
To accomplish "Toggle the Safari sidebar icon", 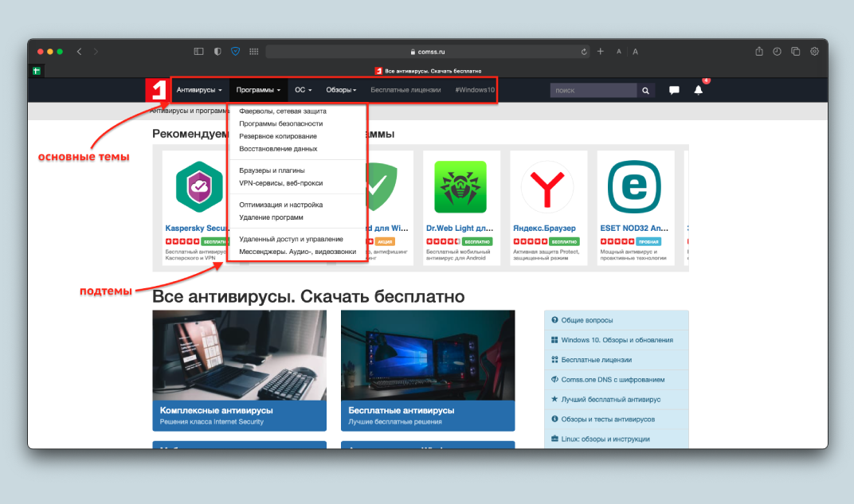I will pyautogui.click(x=199, y=52).
